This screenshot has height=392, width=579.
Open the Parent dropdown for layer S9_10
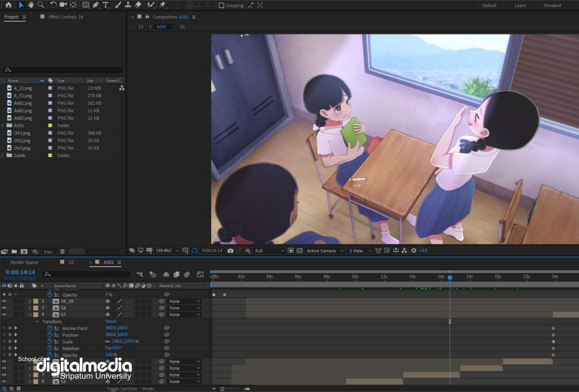pos(184,301)
